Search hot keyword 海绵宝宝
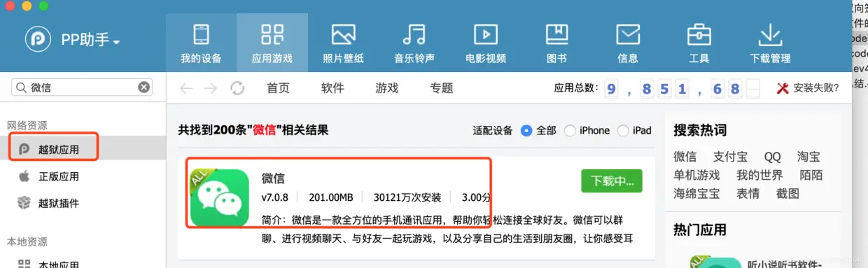 [x=696, y=194]
